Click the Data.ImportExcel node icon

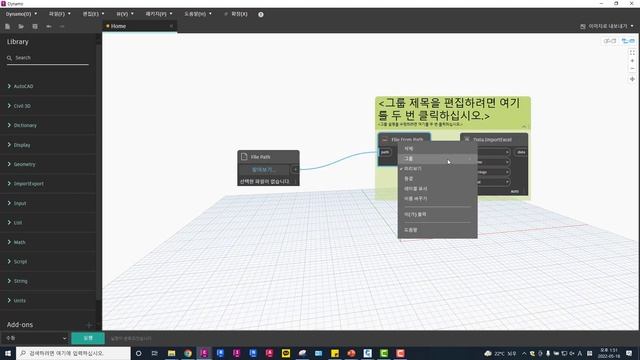pyautogui.click(x=467, y=139)
